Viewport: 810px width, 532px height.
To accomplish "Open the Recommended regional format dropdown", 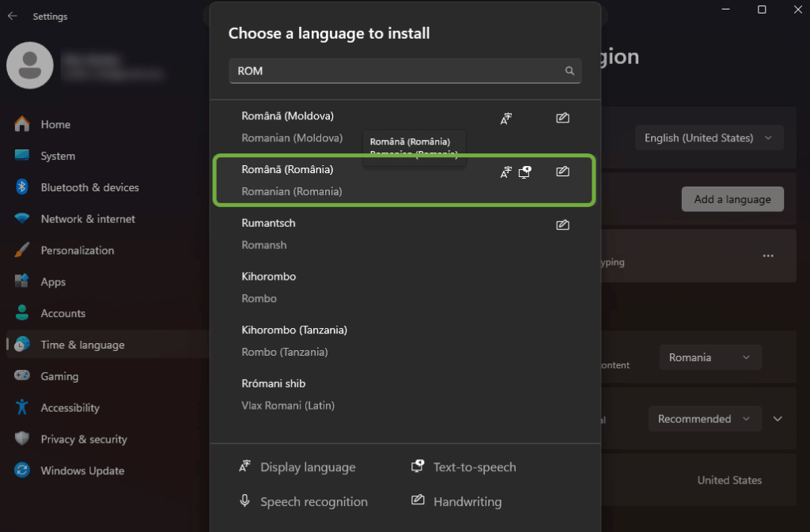I will (704, 419).
